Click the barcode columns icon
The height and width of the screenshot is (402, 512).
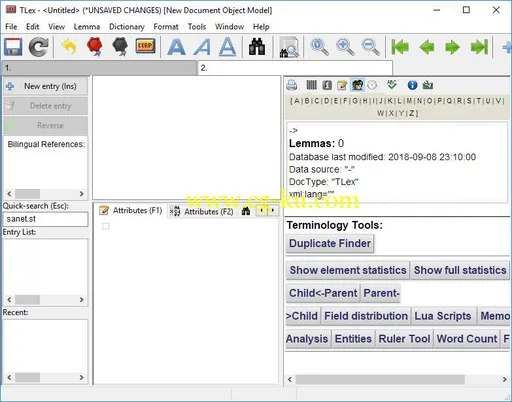click(311, 85)
